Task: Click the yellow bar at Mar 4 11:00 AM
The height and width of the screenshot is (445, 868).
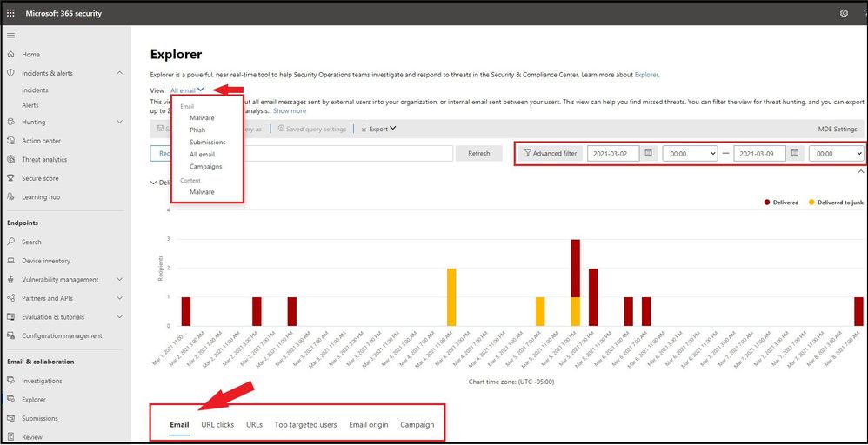Action: 451,297
